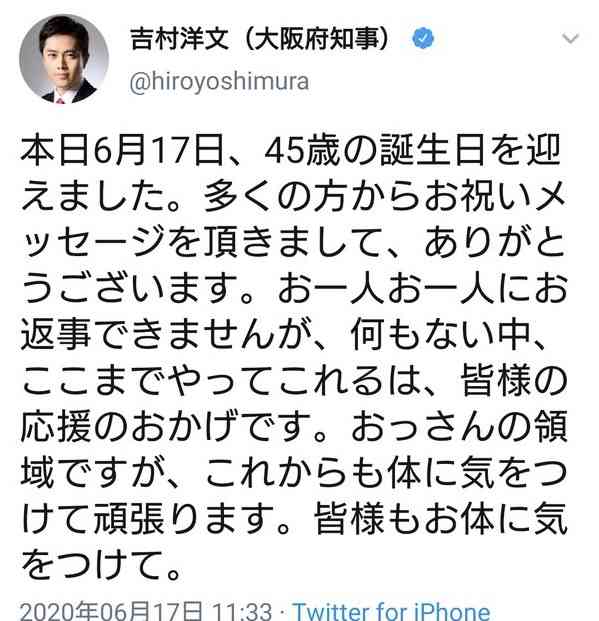
Task: Open the Twitter for iPhone source link
Action: (391, 611)
